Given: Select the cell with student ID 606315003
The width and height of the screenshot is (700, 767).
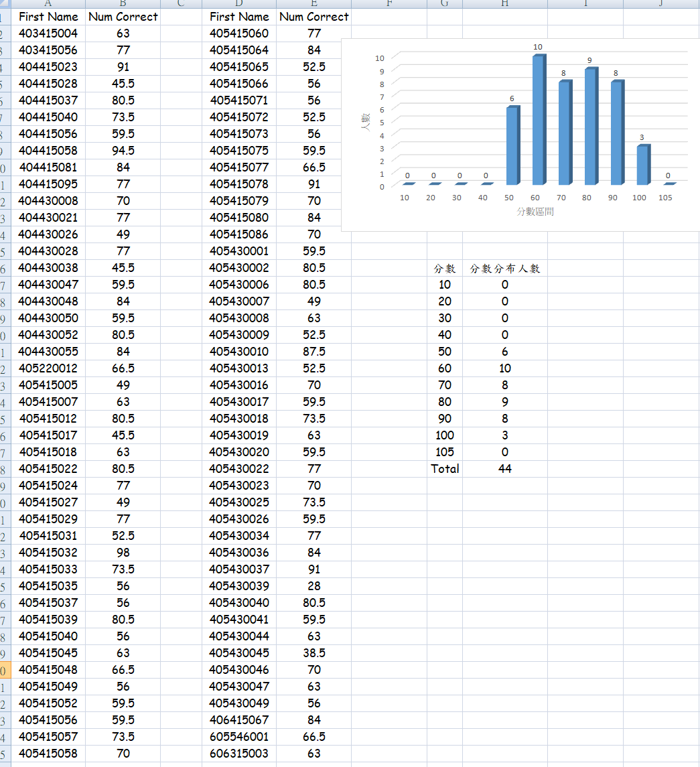Looking at the screenshot, I should tap(239, 754).
